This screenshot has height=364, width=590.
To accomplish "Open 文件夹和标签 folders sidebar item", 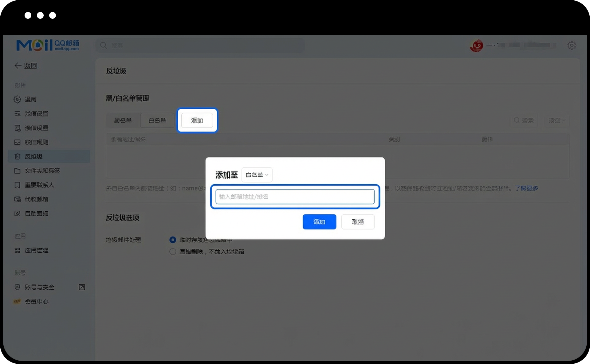I will (42, 171).
